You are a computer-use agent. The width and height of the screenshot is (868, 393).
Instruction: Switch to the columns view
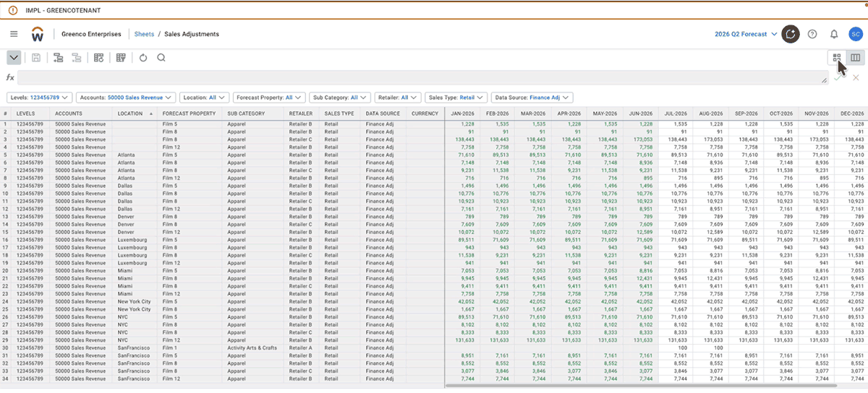coord(855,58)
